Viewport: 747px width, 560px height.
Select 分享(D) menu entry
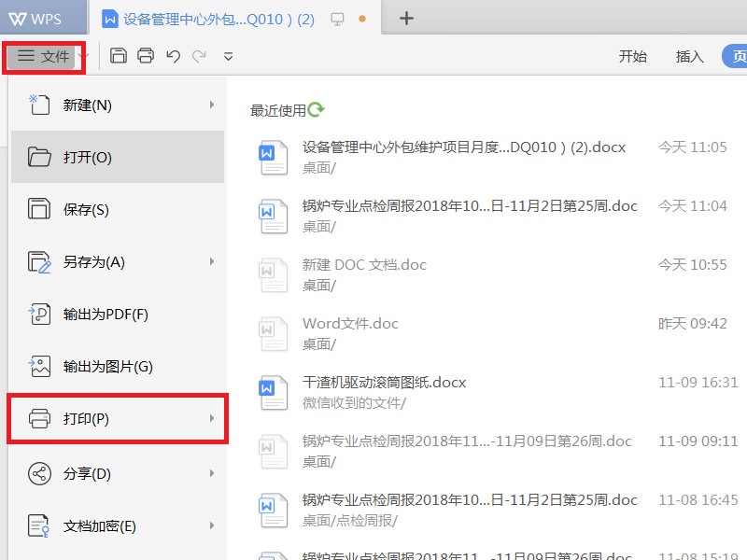[x=118, y=473]
